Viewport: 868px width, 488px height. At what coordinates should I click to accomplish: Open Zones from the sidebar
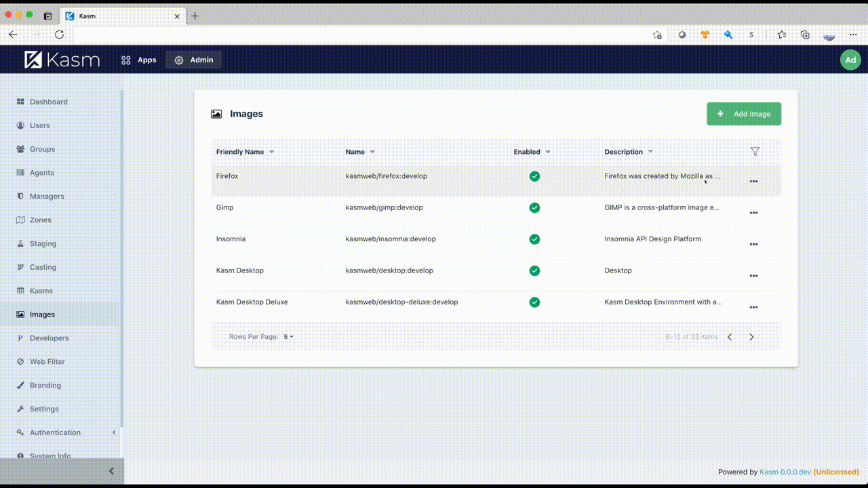40,220
